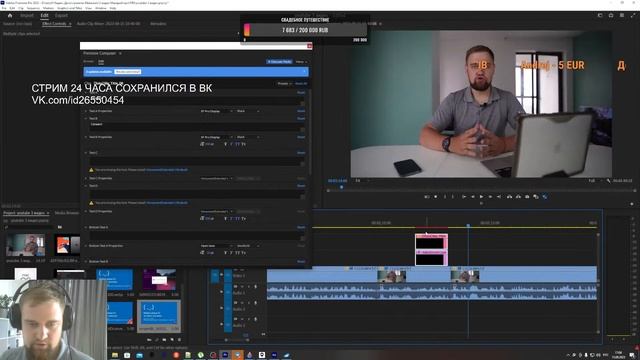Click the Mark In icon
640x360 pixels.
point(444,197)
